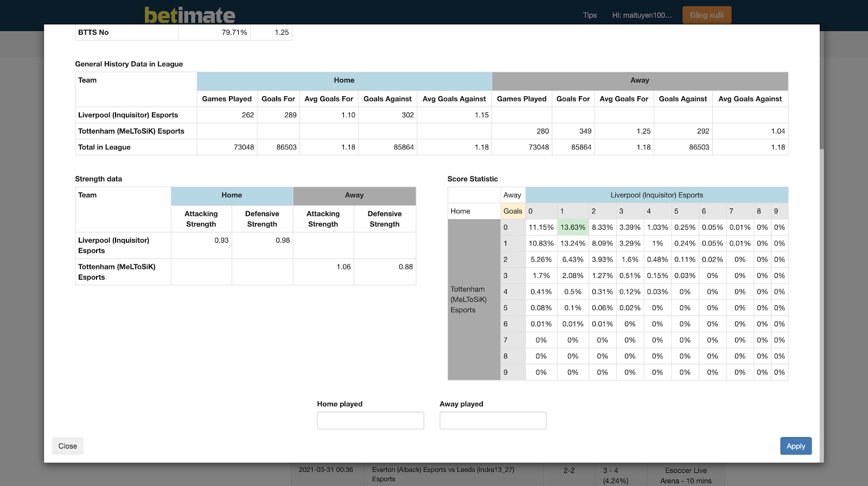Image resolution: width=868 pixels, height=486 pixels.
Task: Click Tottenham away Games Played value 280
Action: pos(543,131)
